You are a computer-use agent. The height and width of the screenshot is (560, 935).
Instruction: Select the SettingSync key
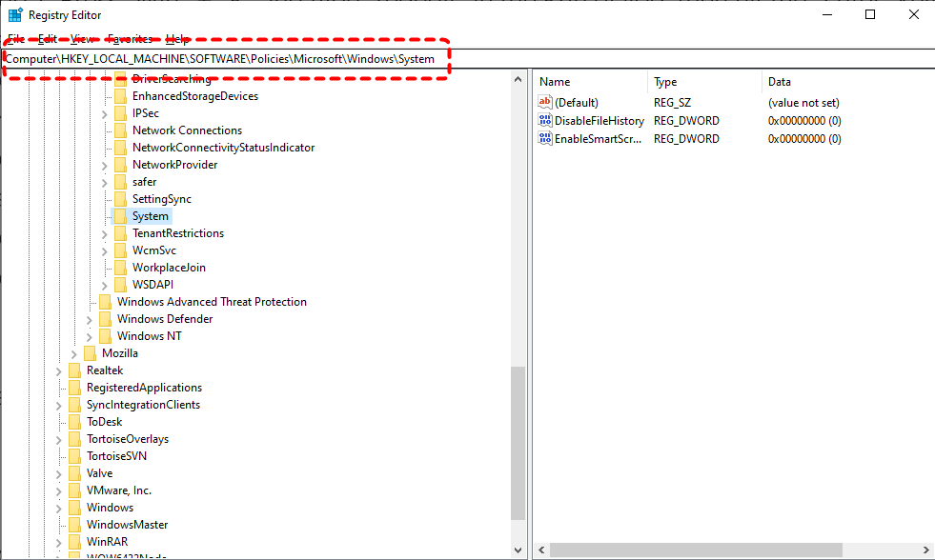coord(161,199)
